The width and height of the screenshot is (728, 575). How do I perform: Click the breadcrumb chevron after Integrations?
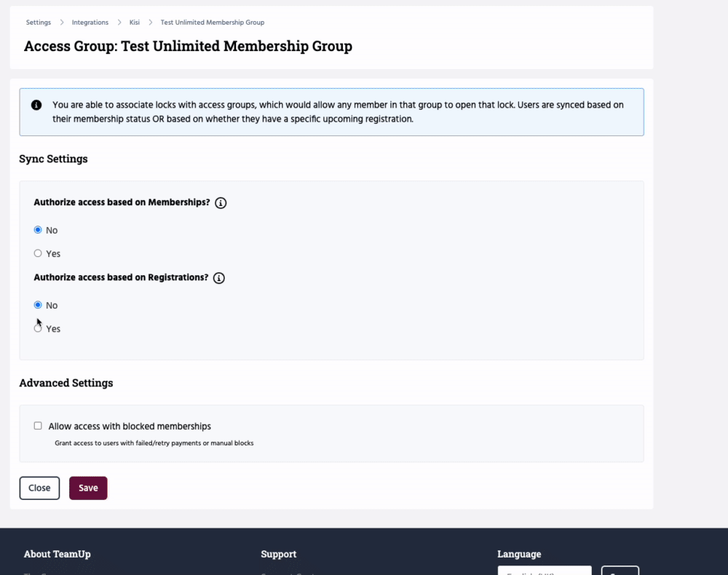coord(119,23)
